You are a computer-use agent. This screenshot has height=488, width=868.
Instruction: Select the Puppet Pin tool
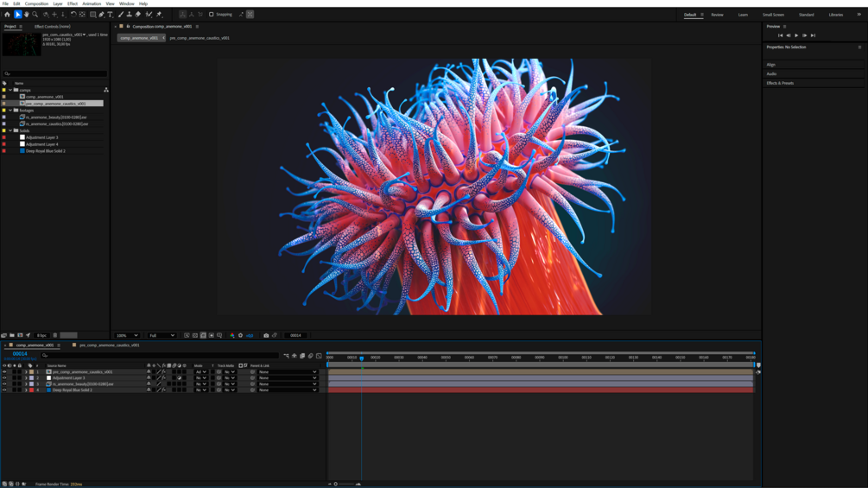pyautogui.click(x=159, y=15)
